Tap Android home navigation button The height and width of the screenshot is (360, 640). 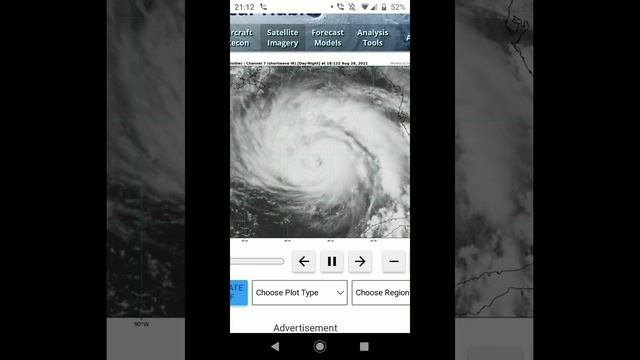(320, 347)
